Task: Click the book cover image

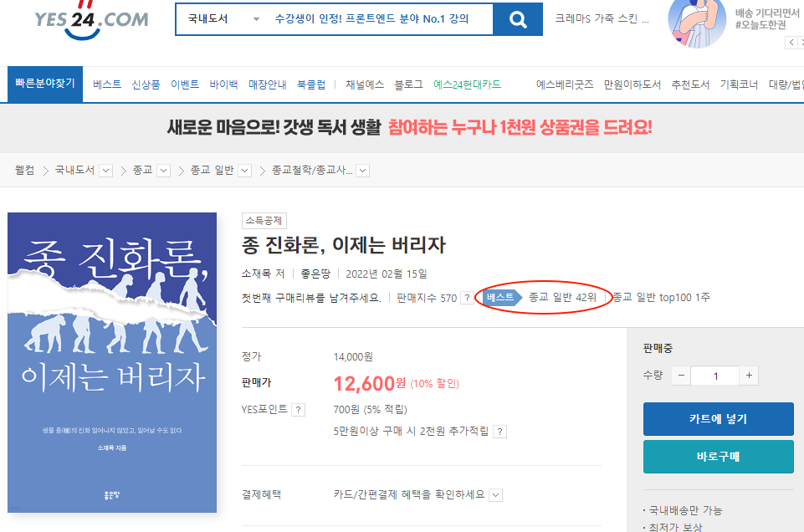Action: pyautogui.click(x=112, y=362)
